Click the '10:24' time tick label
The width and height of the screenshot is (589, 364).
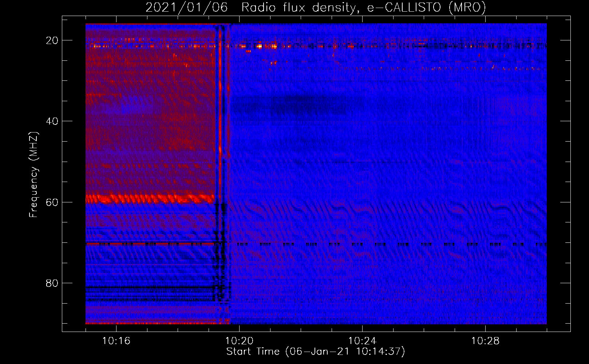click(362, 341)
